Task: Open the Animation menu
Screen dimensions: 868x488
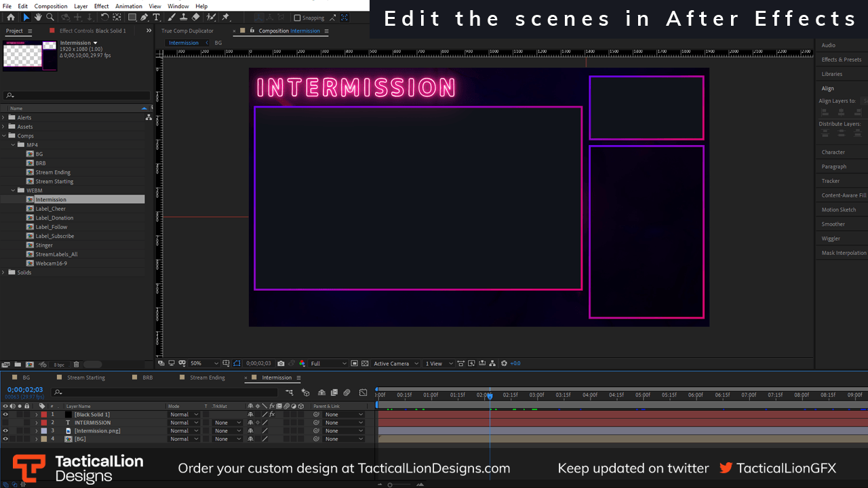Action: [x=129, y=6]
